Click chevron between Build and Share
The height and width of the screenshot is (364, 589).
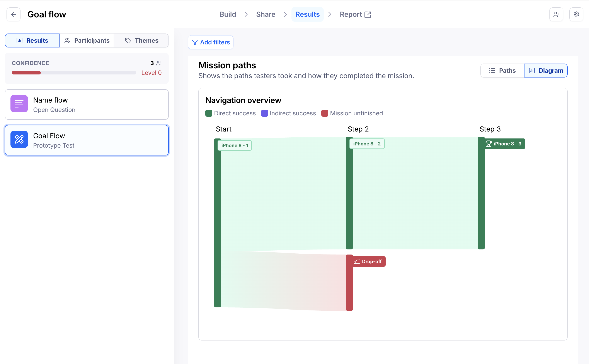coord(246,14)
